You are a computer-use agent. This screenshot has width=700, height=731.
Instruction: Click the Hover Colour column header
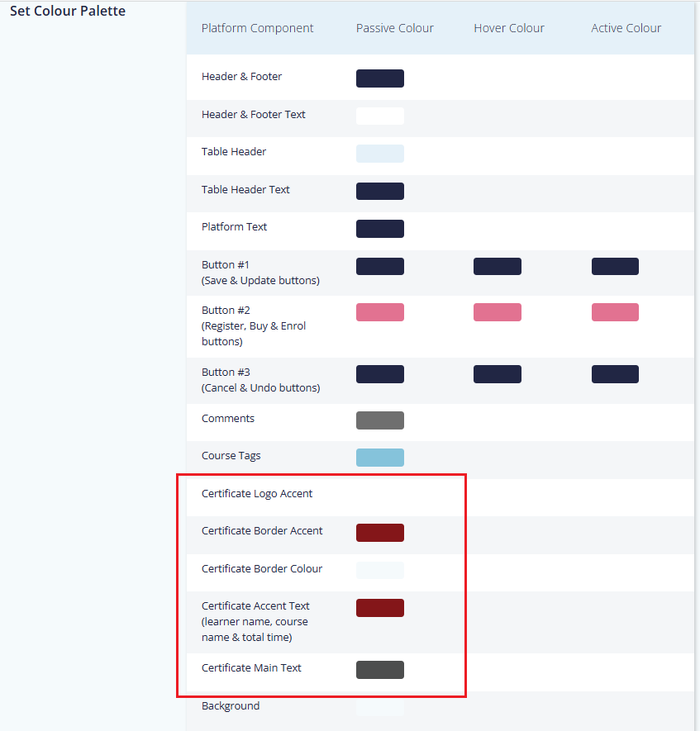click(x=509, y=28)
